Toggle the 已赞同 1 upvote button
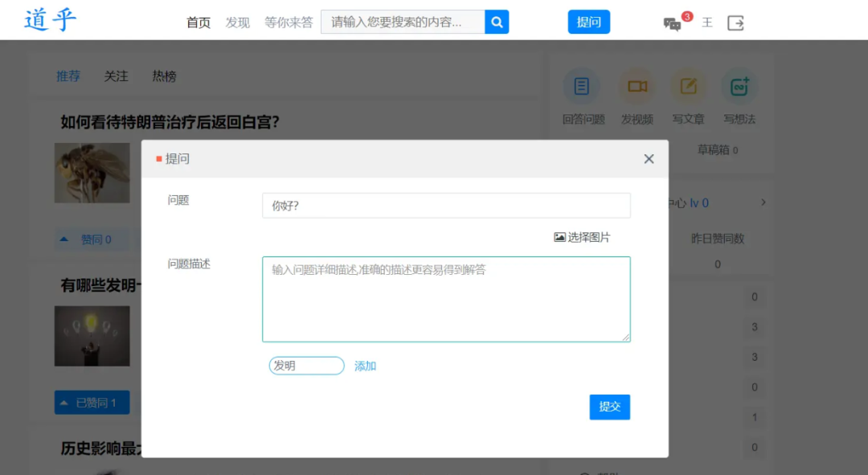This screenshot has width=868, height=475. [92, 403]
